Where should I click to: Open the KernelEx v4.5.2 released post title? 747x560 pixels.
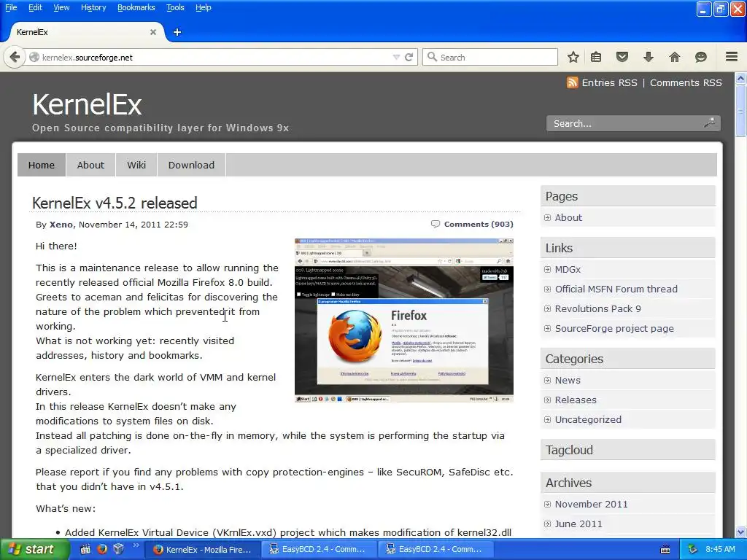[115, 203]
